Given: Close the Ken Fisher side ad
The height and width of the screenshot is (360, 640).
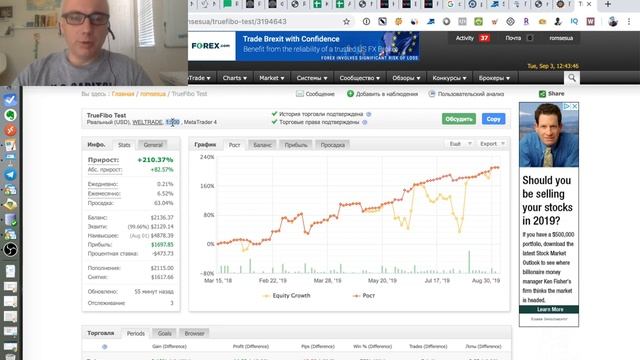Looking at the screenshot, I should tap(575, 107).
